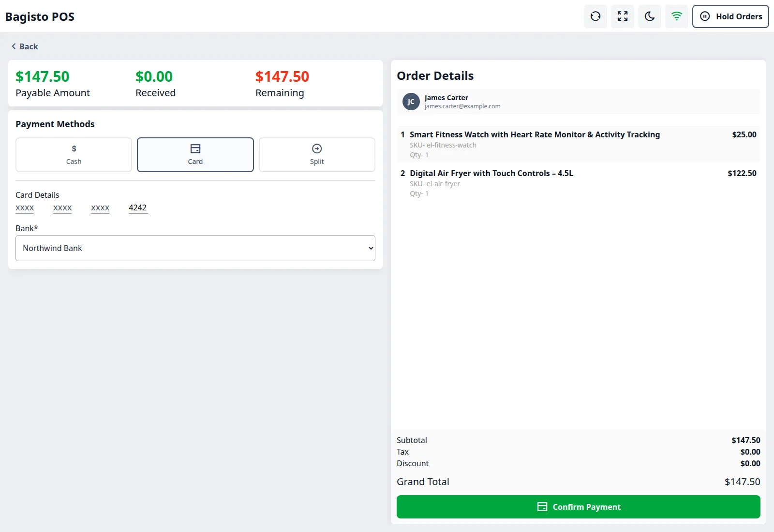Click the JC customer avatar
774x532 pixels.
pyautogui.click(x=411, y=102)
